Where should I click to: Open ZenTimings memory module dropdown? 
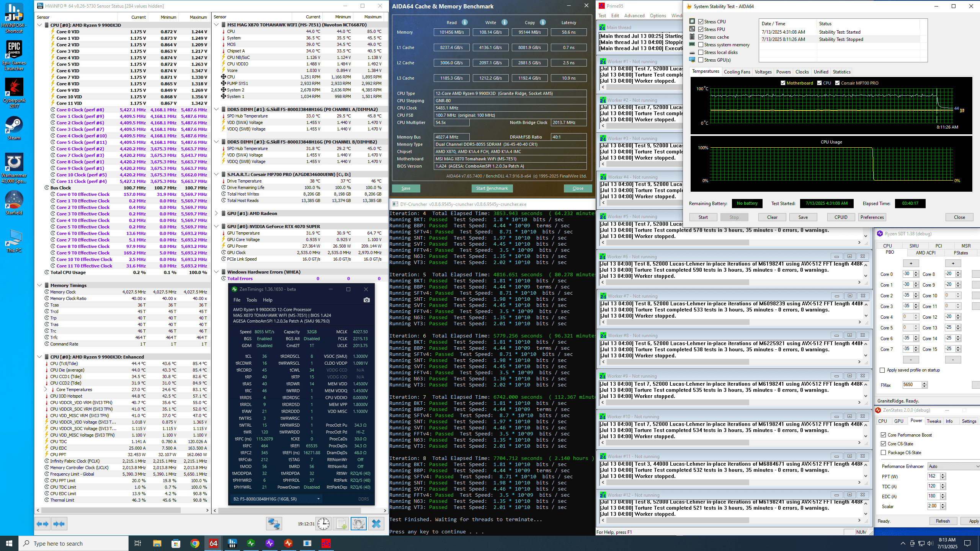(318, 499)
